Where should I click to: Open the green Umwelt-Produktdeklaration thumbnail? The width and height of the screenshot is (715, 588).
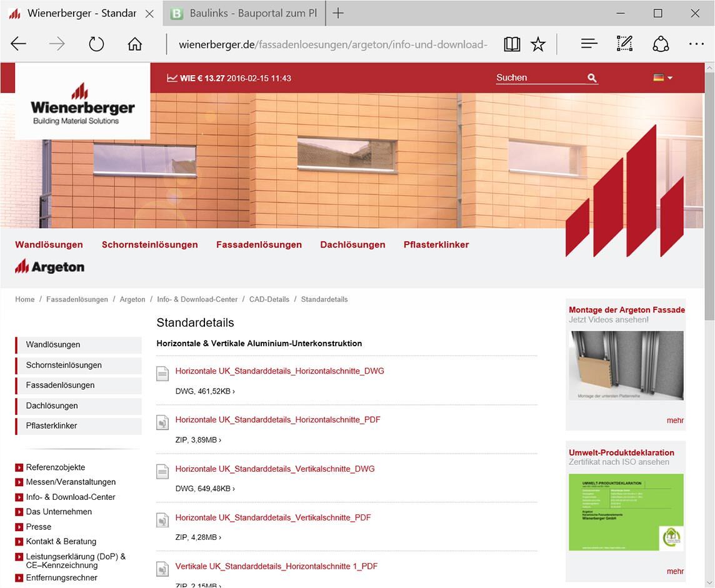click(x=626, y=513)
